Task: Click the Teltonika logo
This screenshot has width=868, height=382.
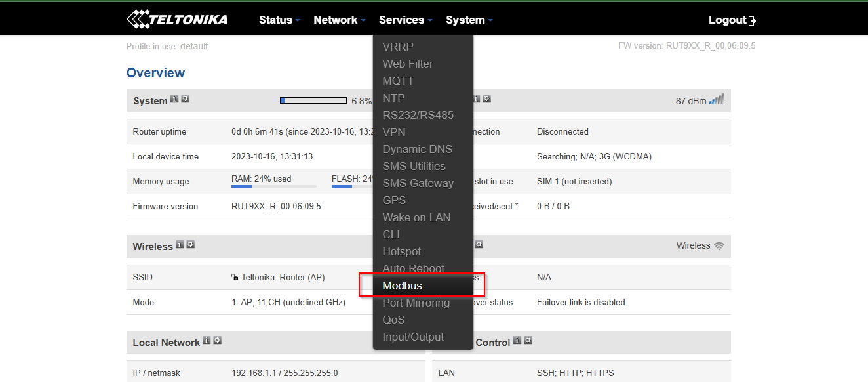Action: point(176,19)
